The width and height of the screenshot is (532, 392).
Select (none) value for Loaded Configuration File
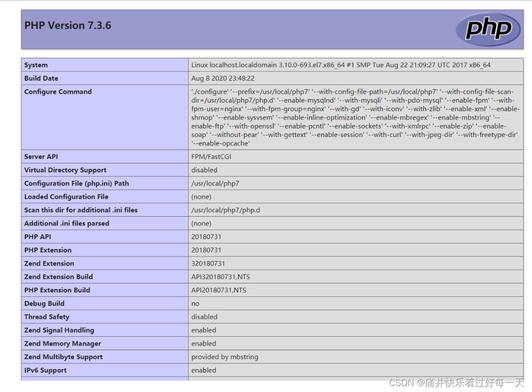pos(201,197)
